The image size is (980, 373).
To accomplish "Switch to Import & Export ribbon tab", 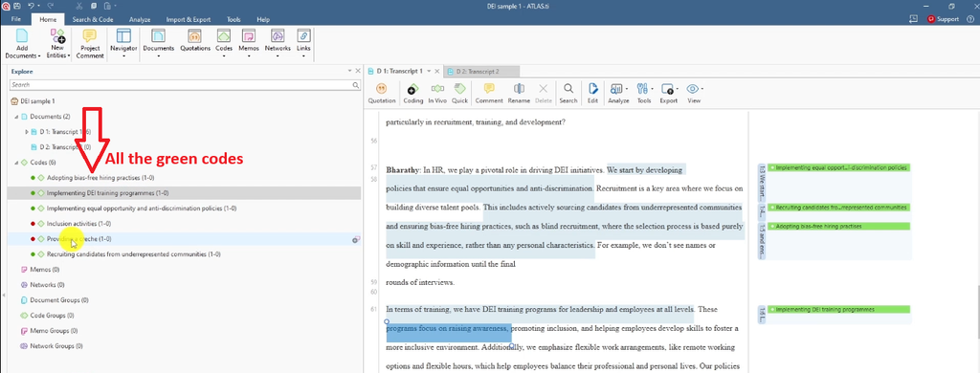I will 189,19.
